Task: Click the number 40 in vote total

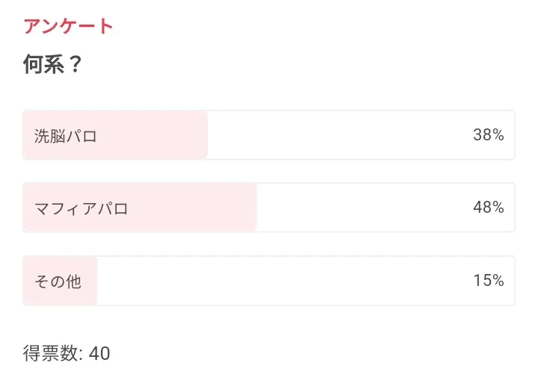Action: pyautogui.click(x=99, y=353)
